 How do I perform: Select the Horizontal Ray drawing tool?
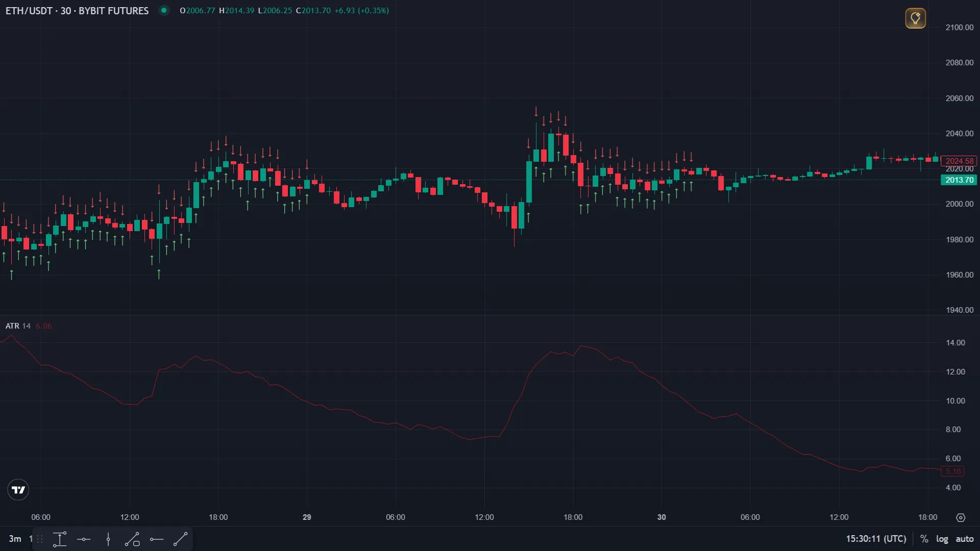pos(157,539)
